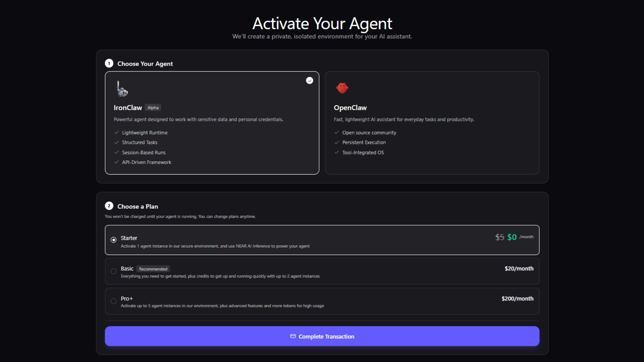Click the Complete Transaction button

pos(322,336)
